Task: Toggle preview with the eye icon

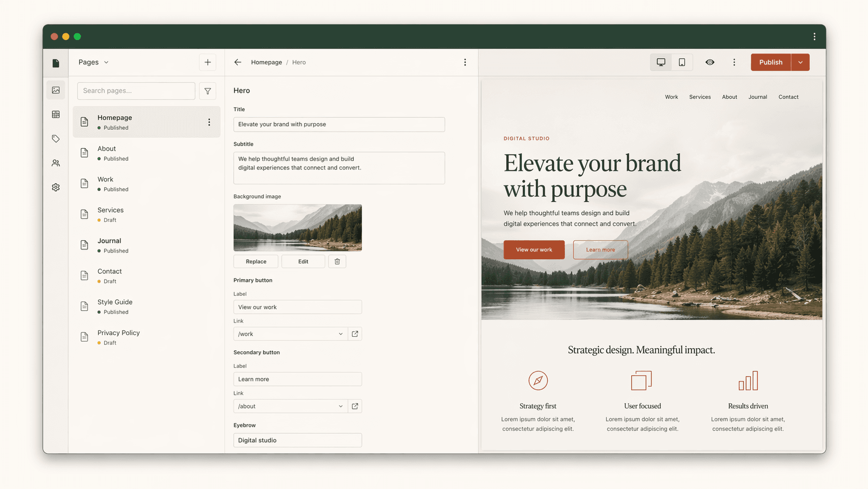Action: point(710,62)
